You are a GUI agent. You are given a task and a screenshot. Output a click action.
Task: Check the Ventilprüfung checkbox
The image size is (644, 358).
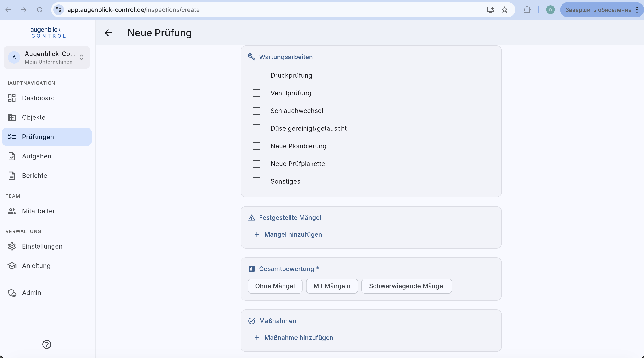point(256,93)
